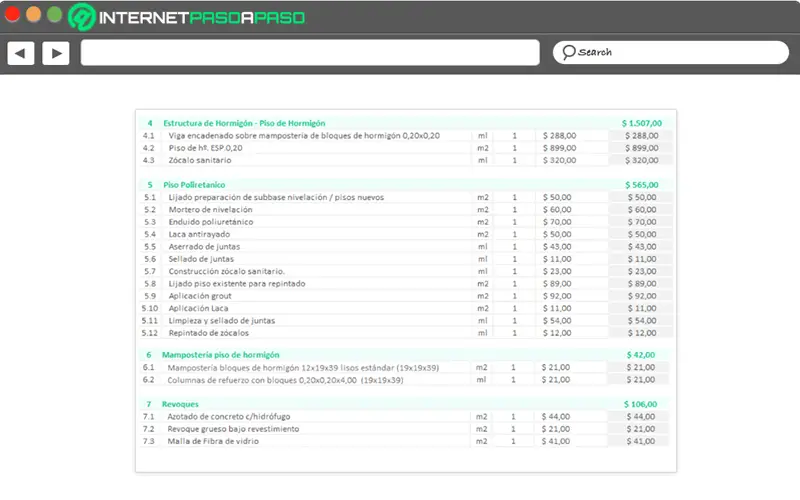
Task: Click the forward arrow navigation button
Action: pos(56,53)
